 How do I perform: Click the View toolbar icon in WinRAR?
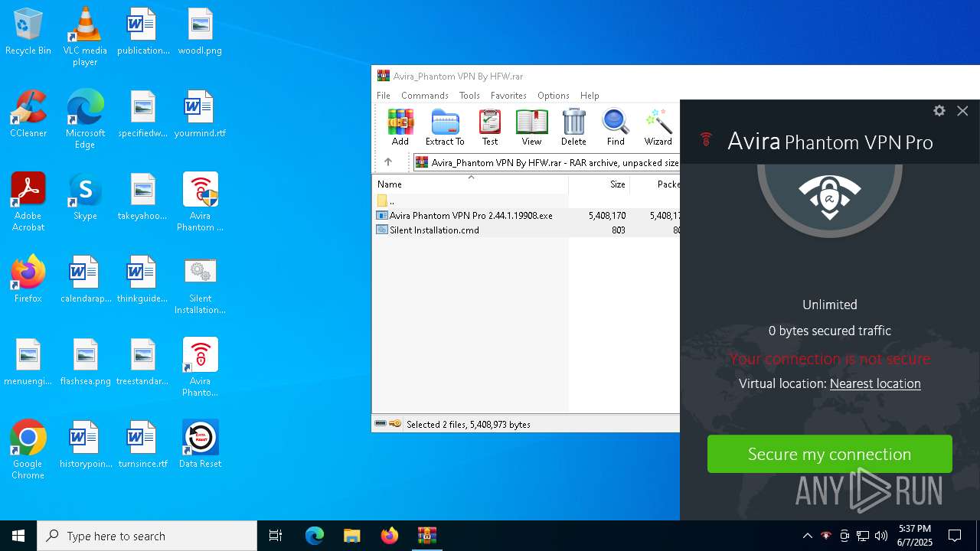coord(531,127)
